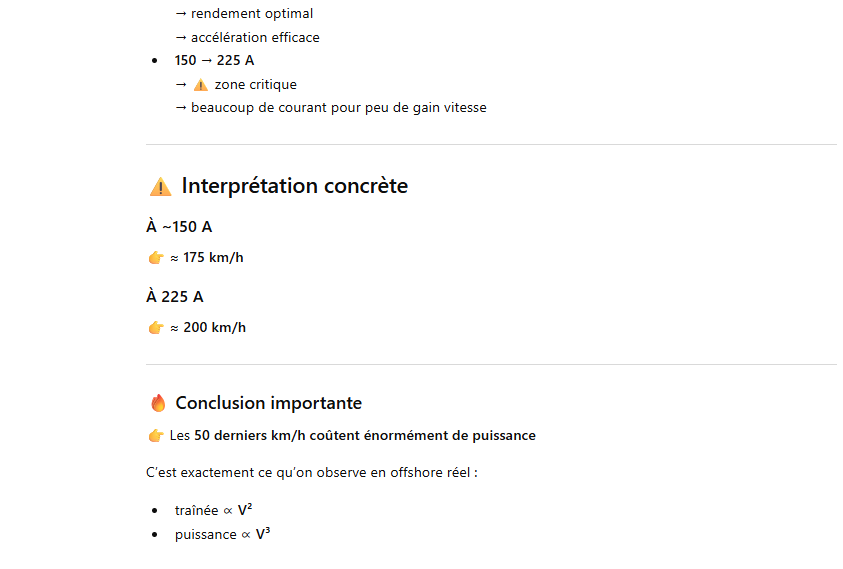Click the "rendement optimal" line
Viewport: 843px width, 569px height.
pos(251,14)
